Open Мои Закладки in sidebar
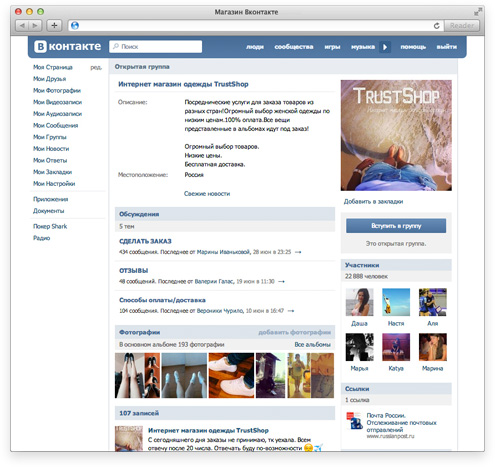Viewport: 495px width, 467px height. (52, 172)
